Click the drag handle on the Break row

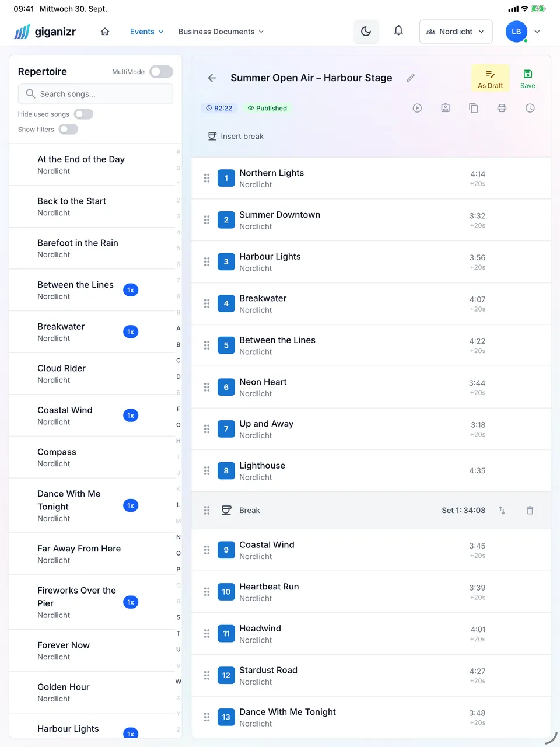(206, 510)
